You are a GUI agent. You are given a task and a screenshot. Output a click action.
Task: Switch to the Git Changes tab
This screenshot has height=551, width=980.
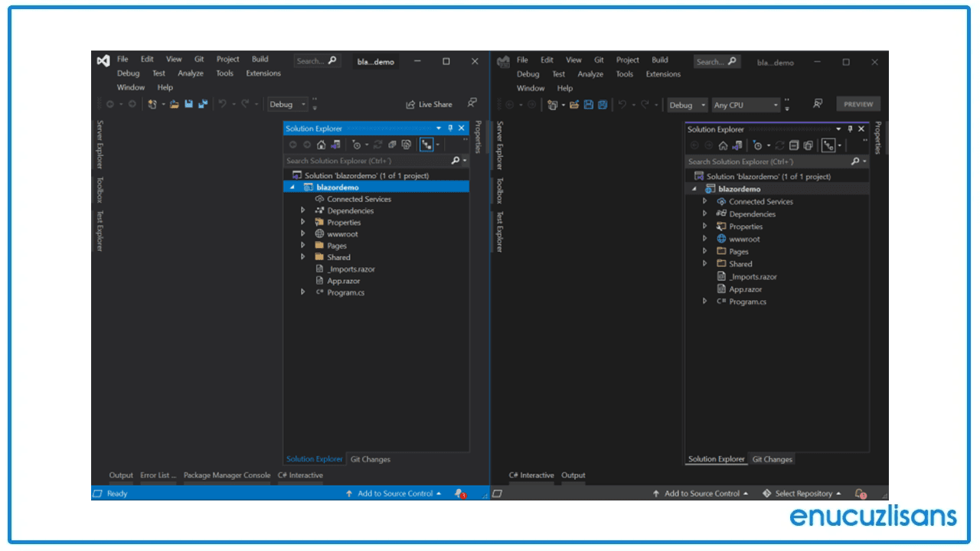[370, 458]
